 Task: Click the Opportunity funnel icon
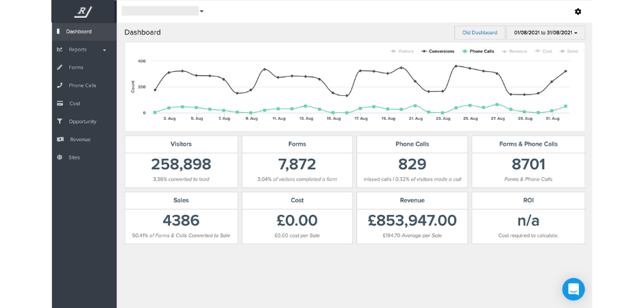pyautogui.click(x=60, y=121)
